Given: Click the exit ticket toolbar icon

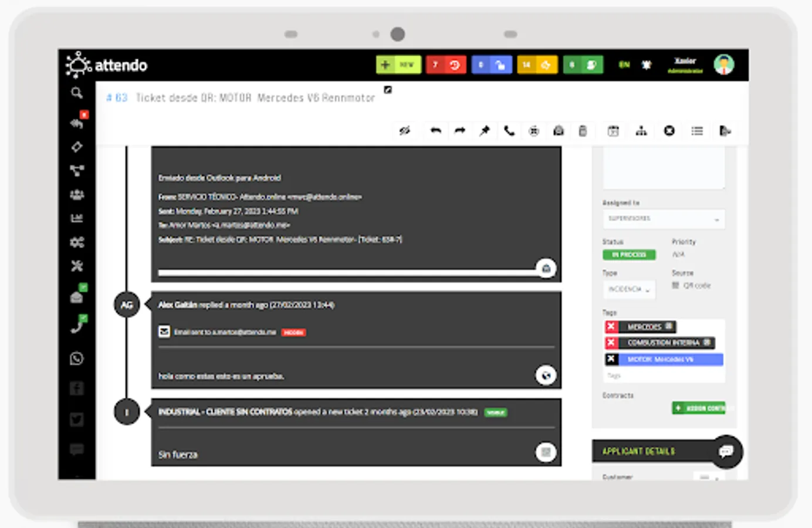Looking at the screenshot, I should 725,131.
